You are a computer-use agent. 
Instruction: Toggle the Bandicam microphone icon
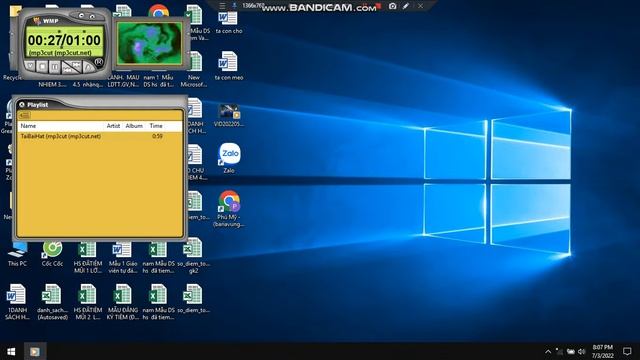click(234, 6)
